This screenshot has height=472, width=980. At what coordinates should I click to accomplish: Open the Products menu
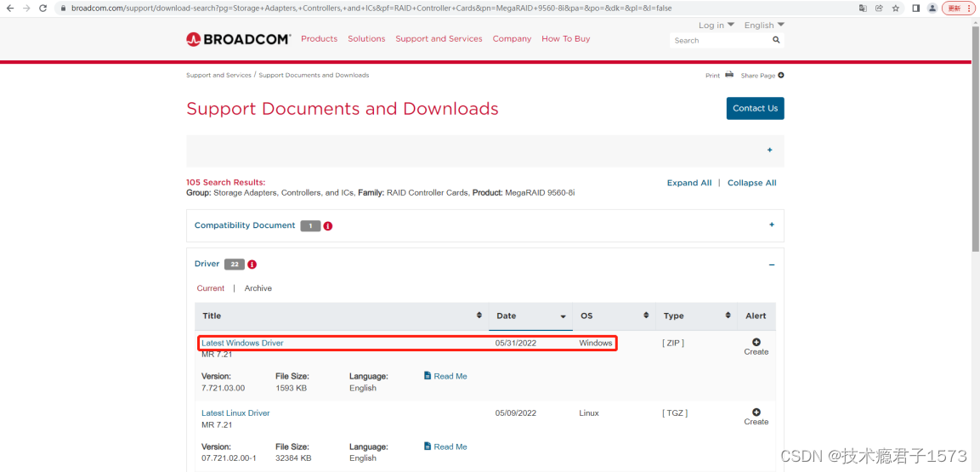[x=320, y=39]
